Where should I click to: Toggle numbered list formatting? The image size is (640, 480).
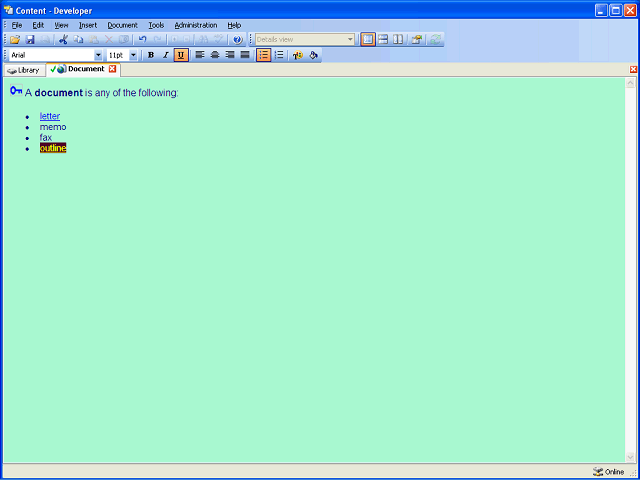point(279,55)
